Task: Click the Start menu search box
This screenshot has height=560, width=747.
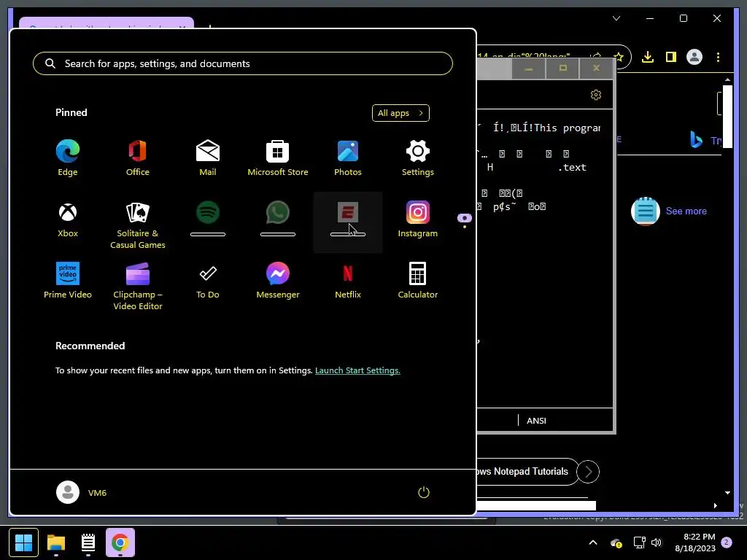Action: 242,63
